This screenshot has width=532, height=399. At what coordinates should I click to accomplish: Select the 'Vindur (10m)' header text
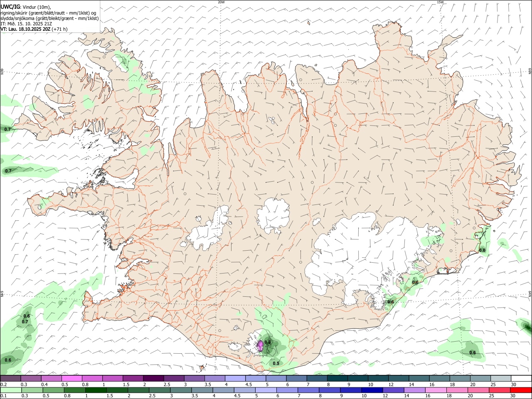coord(37,7)
